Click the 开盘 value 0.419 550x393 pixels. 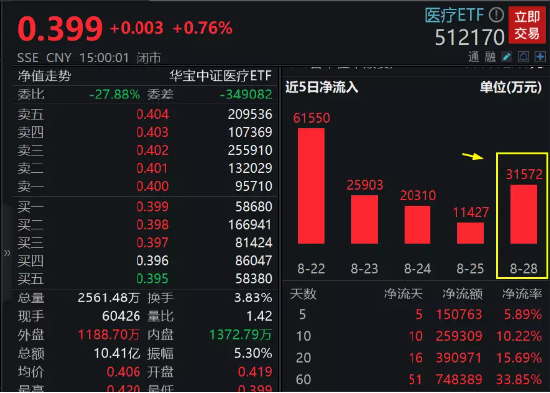click(x=255, y=372)
